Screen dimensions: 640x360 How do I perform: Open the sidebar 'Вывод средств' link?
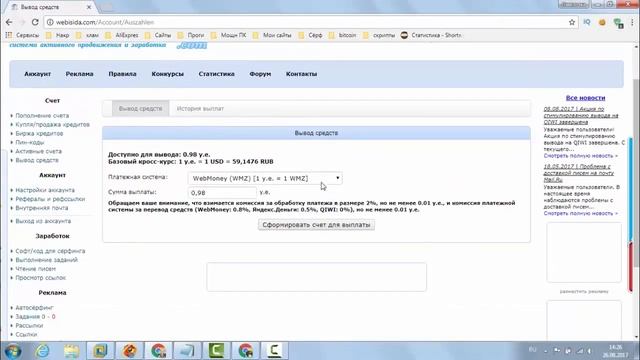coord(37,160)
